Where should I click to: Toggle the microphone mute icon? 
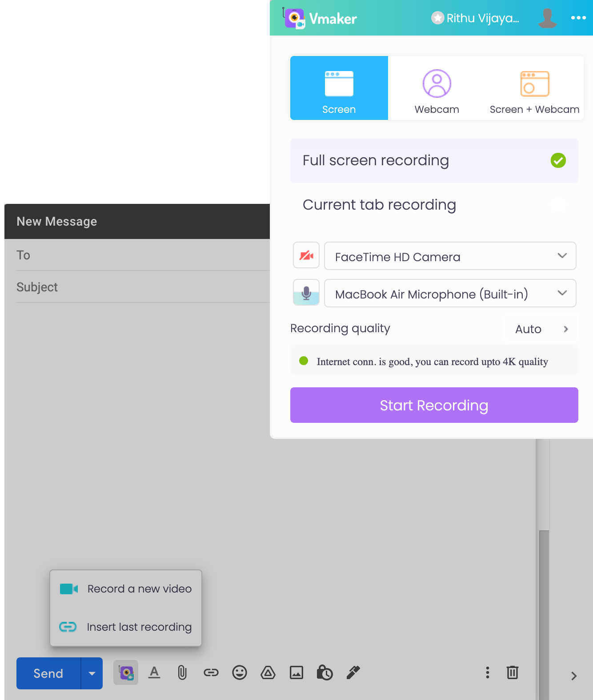(x=306, y=293)
